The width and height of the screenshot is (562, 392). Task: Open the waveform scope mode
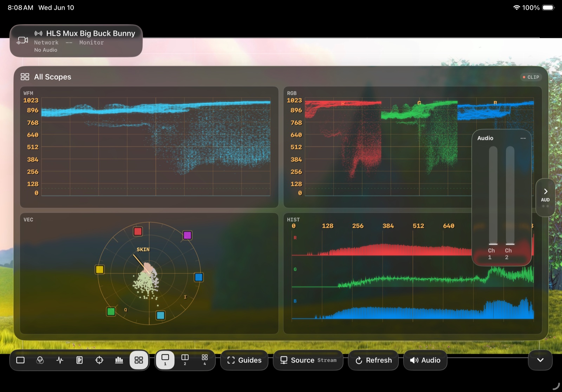coord(60,360)
